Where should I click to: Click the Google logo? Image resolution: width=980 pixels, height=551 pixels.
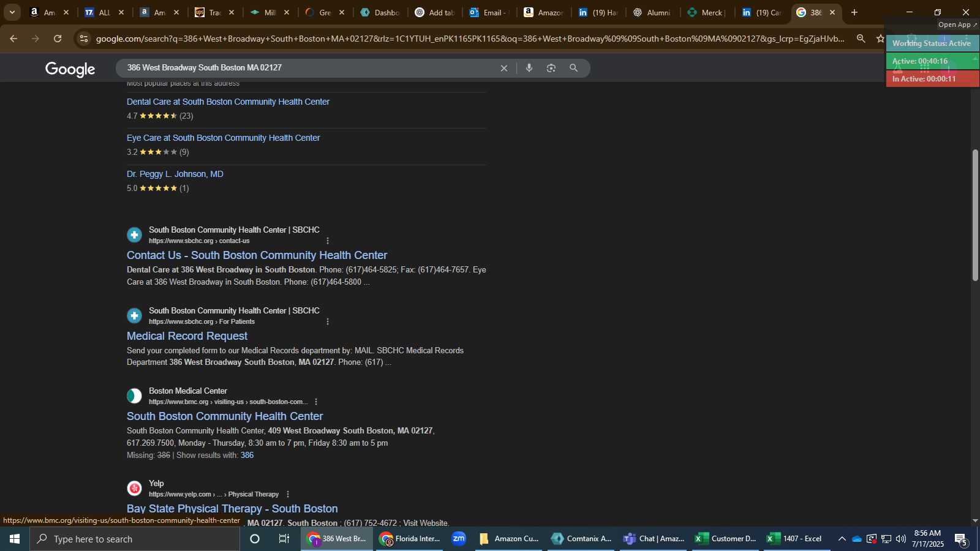click(x=70, y=69)
